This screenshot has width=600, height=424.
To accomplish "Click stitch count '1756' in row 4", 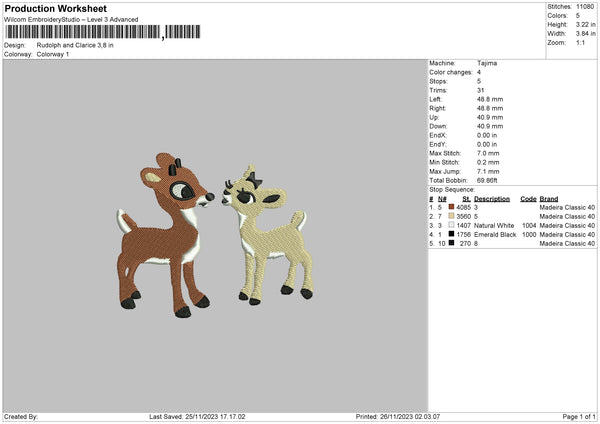I will click(x=463, y=235).
